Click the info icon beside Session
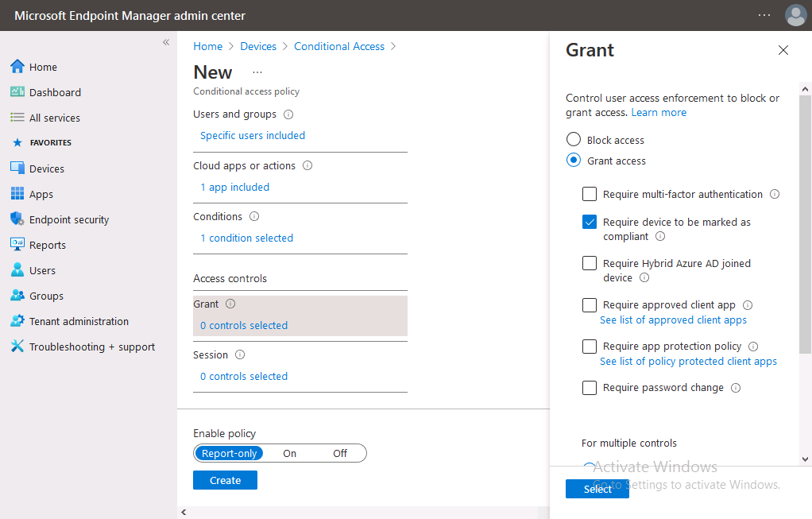The height and width of the screenshot is (519, 812). coord(240,354)
